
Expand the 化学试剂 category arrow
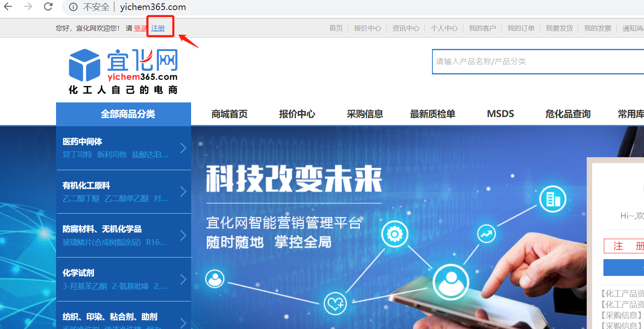coord(183,279)
